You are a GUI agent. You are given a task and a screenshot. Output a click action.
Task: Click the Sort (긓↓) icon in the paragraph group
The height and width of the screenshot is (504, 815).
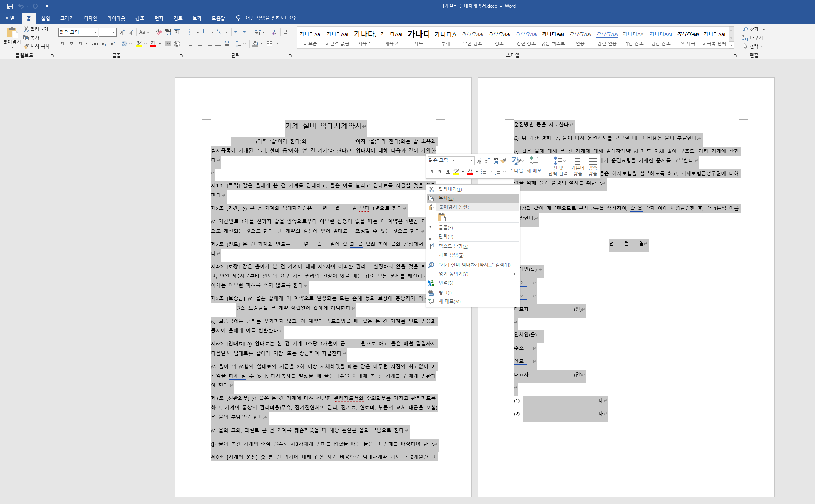[x=274, y=32]
